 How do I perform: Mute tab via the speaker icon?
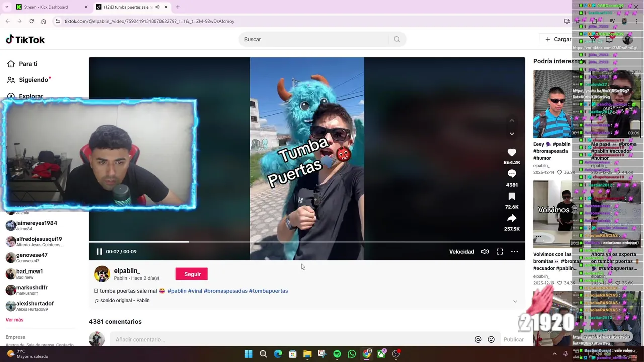point(157,7)
